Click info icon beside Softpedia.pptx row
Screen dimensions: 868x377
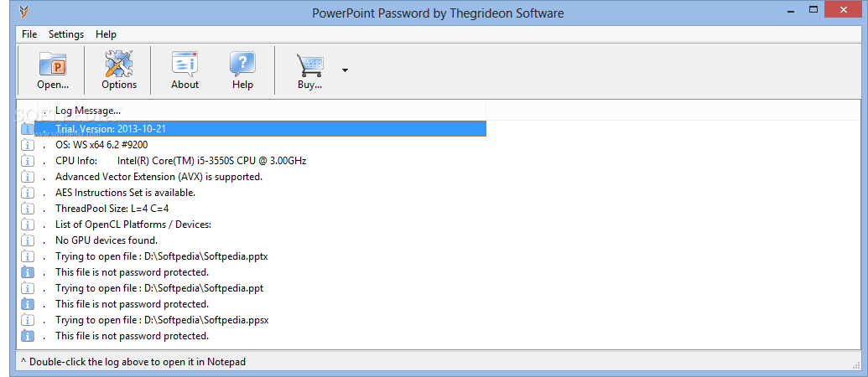28,256
